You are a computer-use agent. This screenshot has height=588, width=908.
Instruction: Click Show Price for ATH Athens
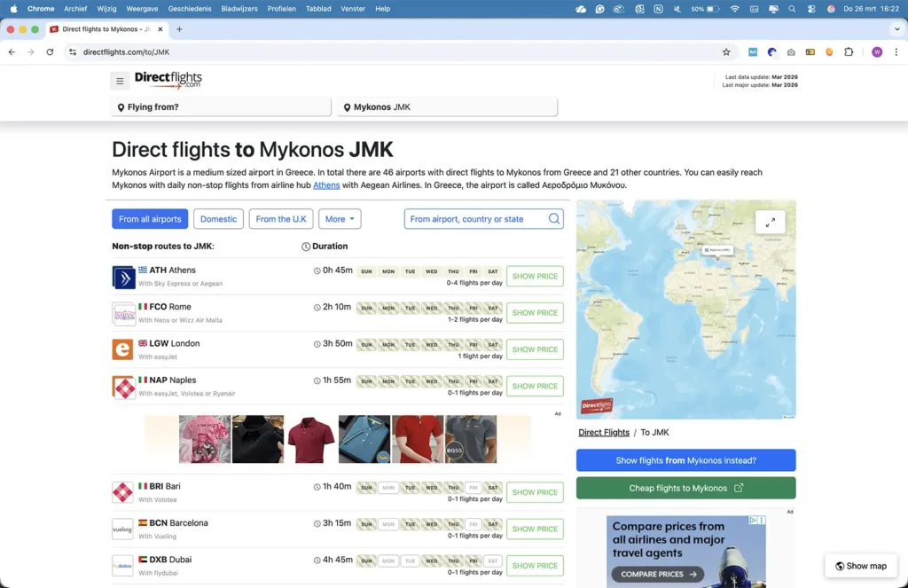tap(535, 277)
